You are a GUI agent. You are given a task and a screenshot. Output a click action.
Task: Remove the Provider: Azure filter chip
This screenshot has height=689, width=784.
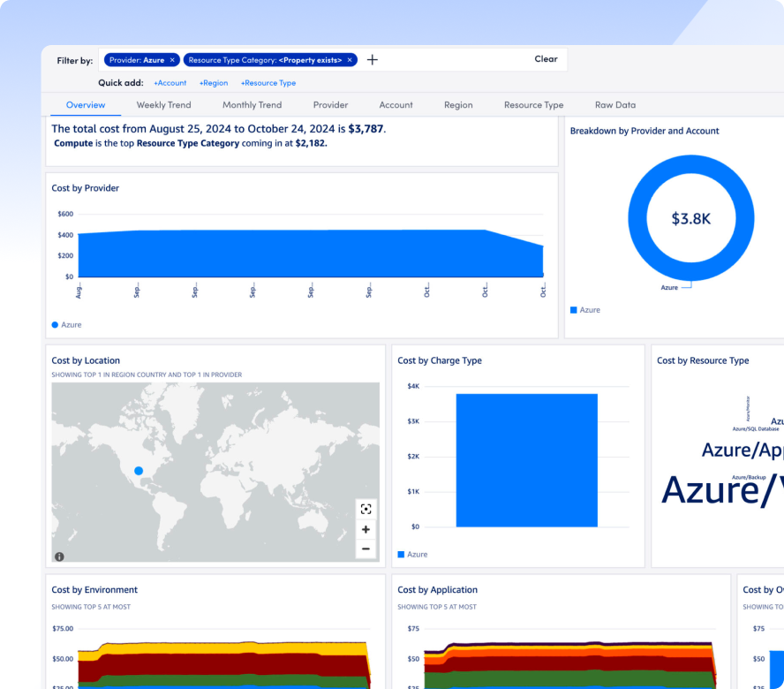172,60
